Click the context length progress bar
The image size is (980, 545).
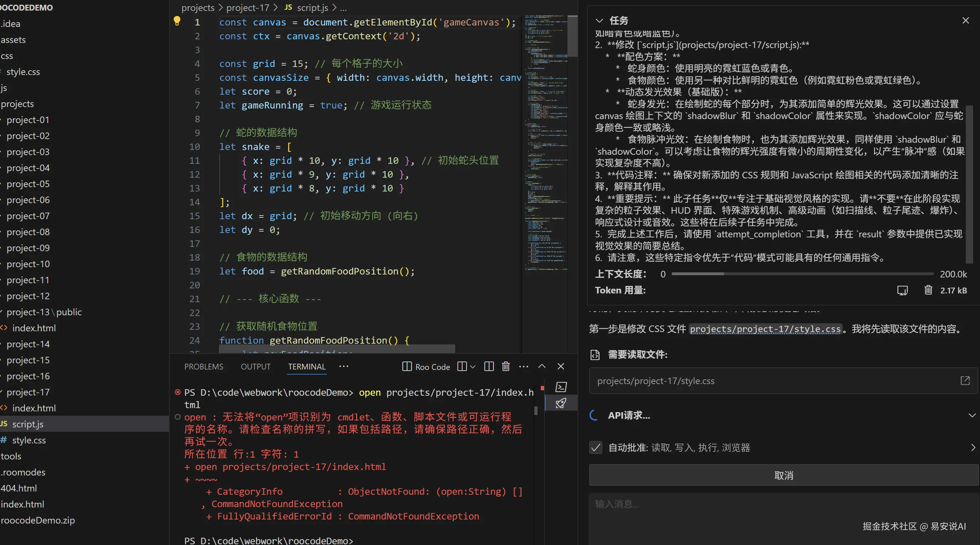point(802,274)
